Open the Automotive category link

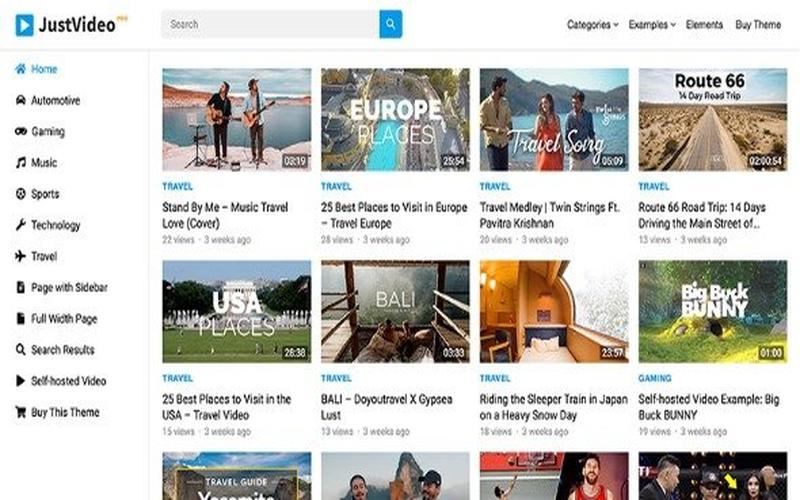(56, 100)
